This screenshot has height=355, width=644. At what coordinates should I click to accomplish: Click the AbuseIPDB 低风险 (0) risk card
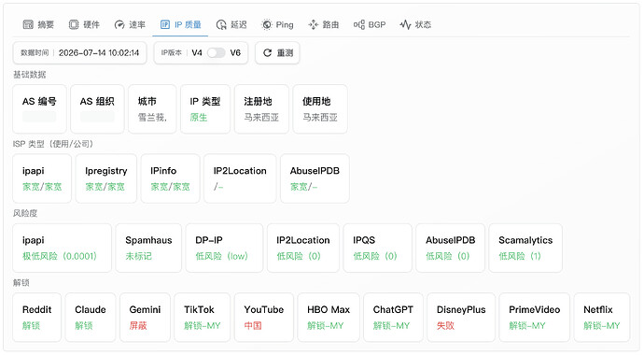click(x=451, y=248)
